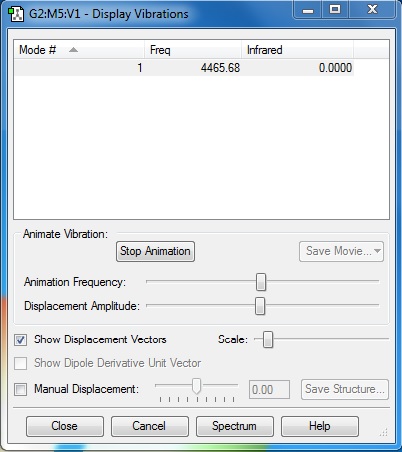
Task: Click the resize grip at window corner
Action: pyautogui.click(x=383, y=432)
